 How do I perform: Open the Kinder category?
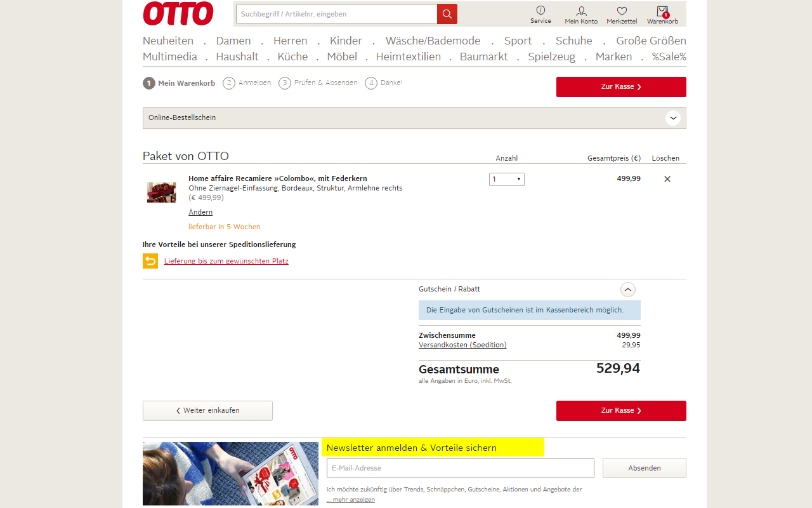346,41
